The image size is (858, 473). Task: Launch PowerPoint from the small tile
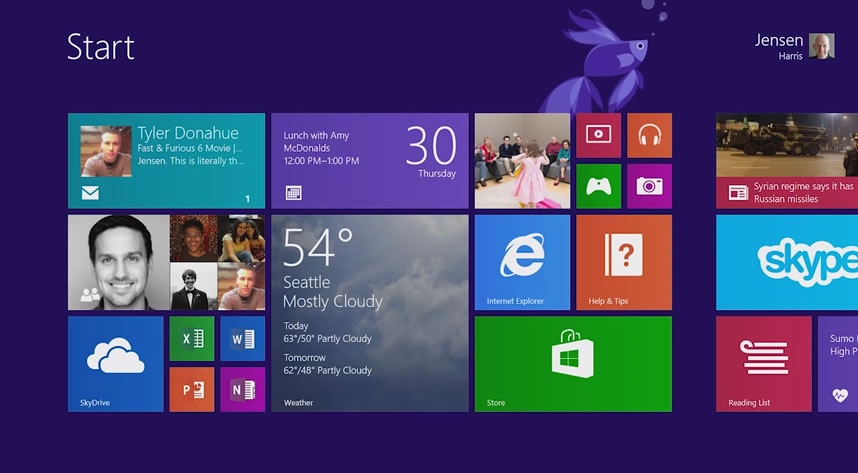[192, 389]
